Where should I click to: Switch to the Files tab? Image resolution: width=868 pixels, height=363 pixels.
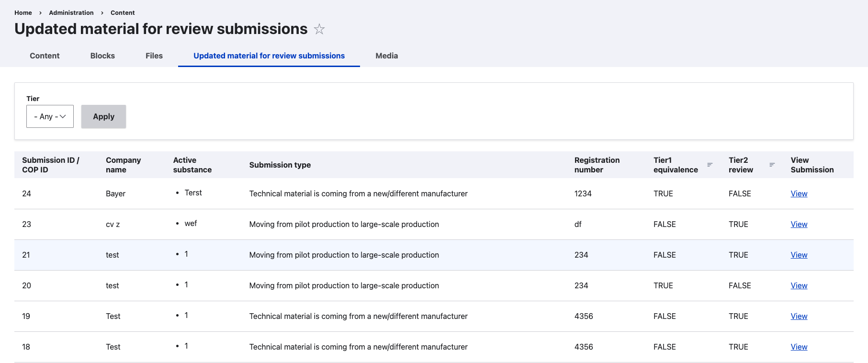pos(154,56)
